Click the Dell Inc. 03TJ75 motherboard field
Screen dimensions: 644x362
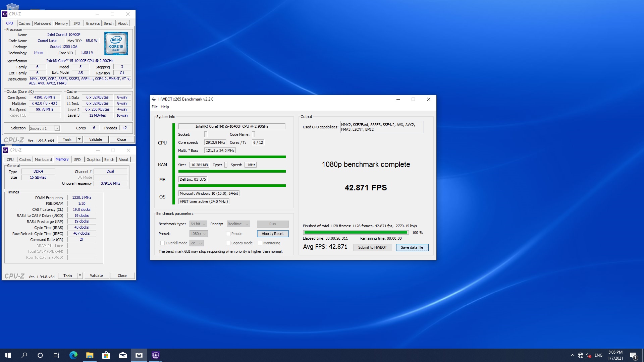point(193,179)
